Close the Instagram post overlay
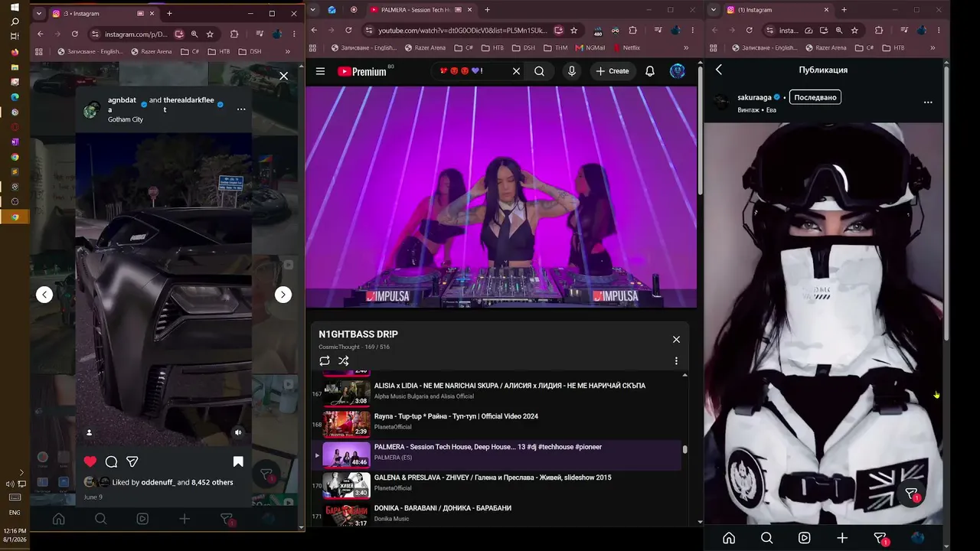980x551 pixels. [x=283, y=76]
